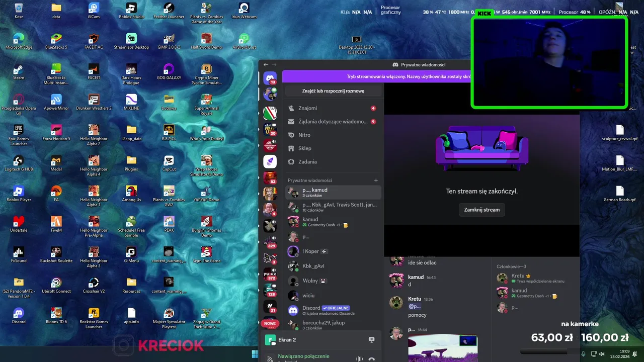Open FiveM desktop shortcut
This screenshot has width=644, height=362.
click(x=56, y=224)
